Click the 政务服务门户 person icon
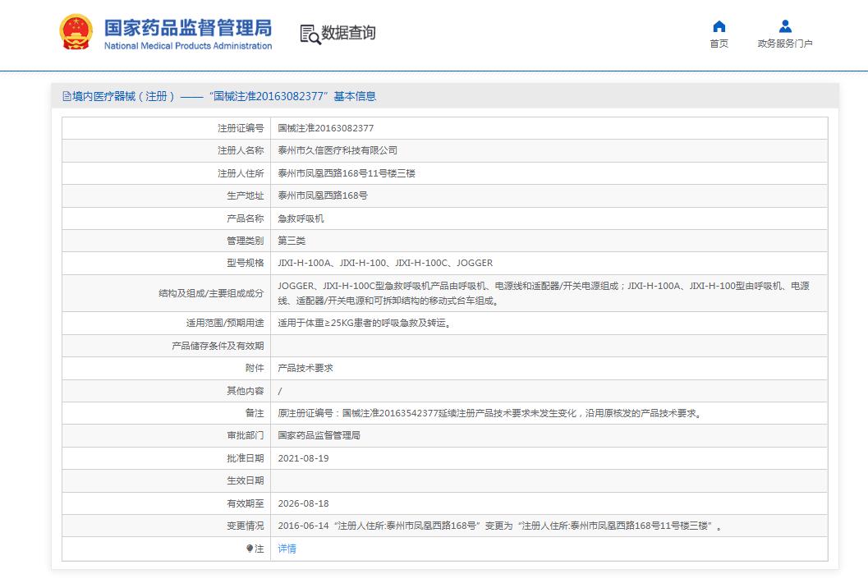The height and width of the screenshot is (588, 868). coord(784,26)
